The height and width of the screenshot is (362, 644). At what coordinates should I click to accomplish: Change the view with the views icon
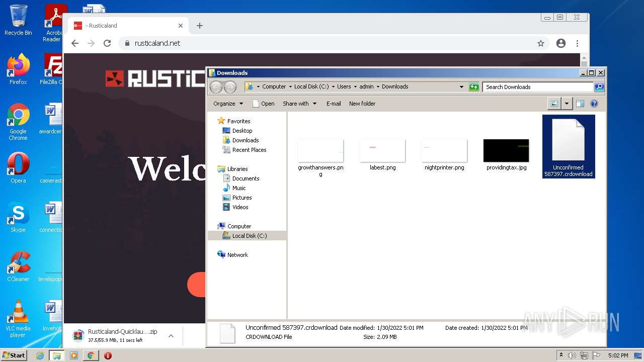pyautogui.click(x=554, y=104)
